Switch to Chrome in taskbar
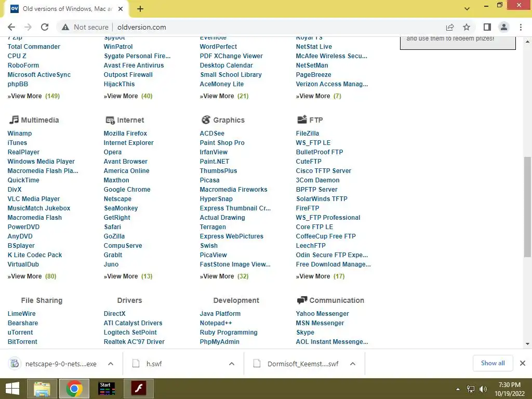 (x=74, y=389)
